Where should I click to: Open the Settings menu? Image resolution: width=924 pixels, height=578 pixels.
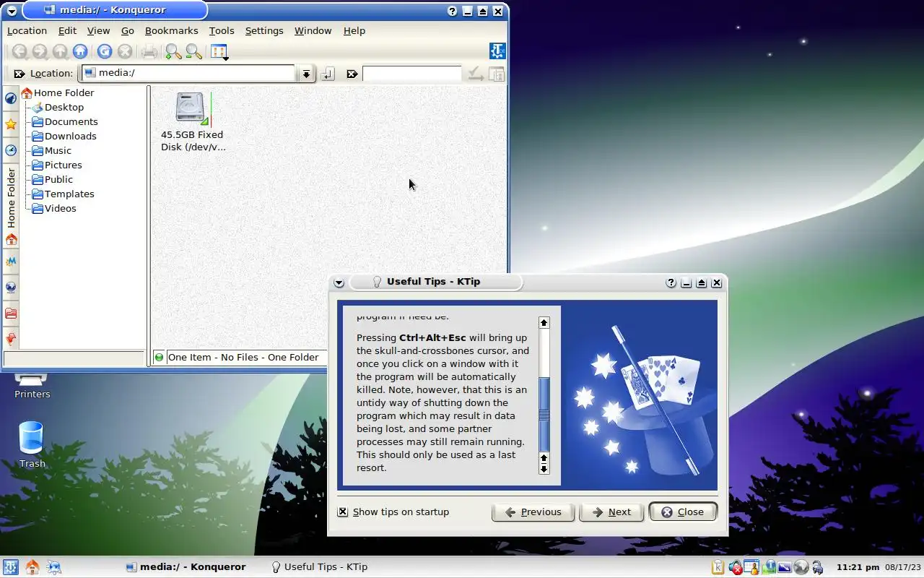264,30
